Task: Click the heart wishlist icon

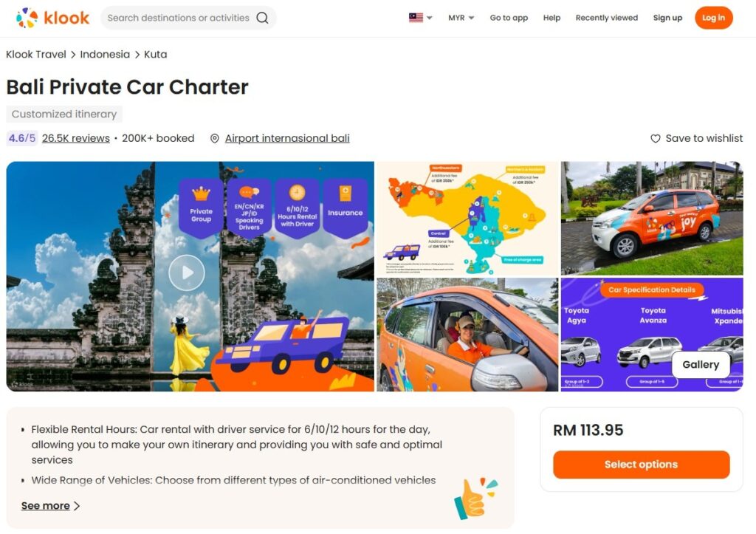Action: coord(656,138)
